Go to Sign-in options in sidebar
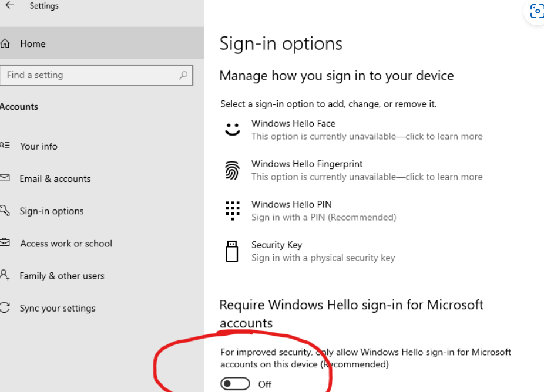Viewport: 544px width, 392px height. coord(51,211)
